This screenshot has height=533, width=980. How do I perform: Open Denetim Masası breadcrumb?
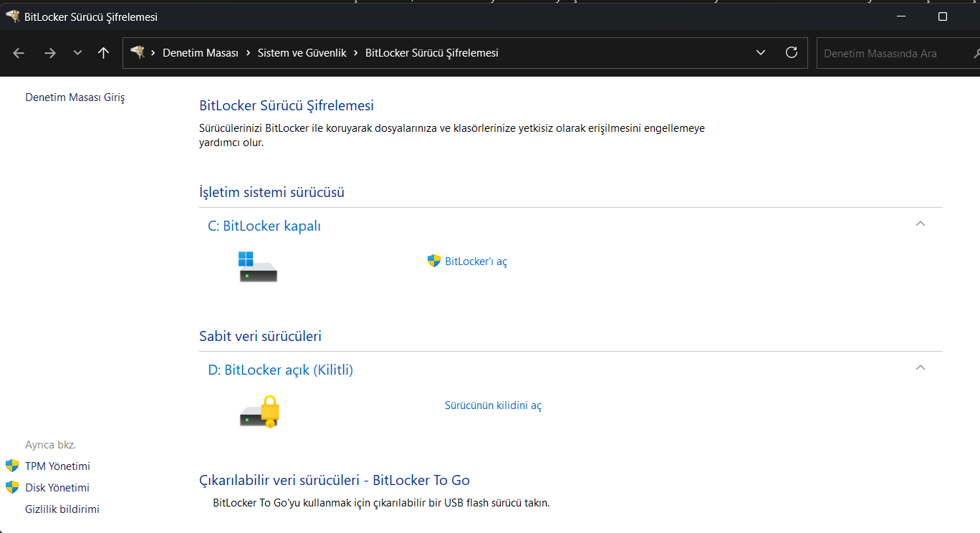[x=201, y=53]
